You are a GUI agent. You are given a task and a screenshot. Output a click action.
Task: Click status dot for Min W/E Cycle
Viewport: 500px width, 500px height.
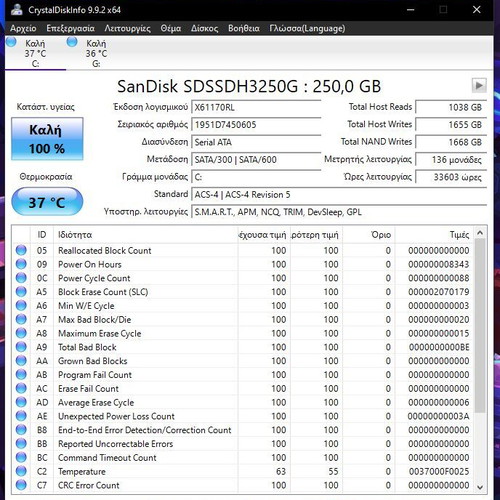[x=21, y=306]
